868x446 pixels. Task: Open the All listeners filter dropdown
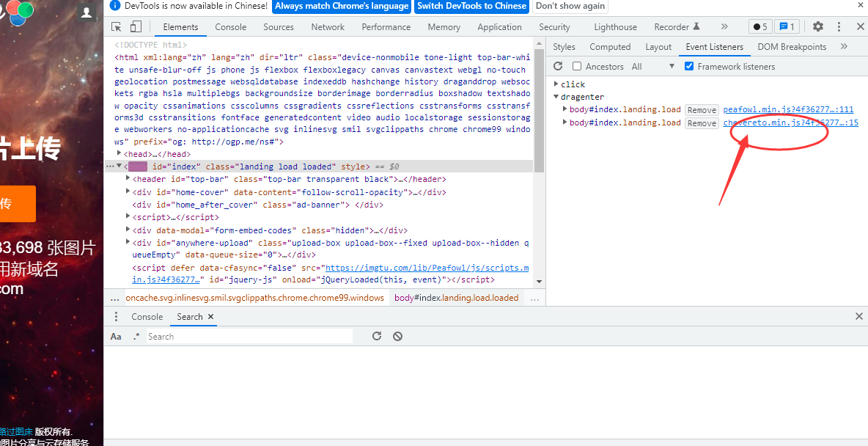tap(653, 66)
